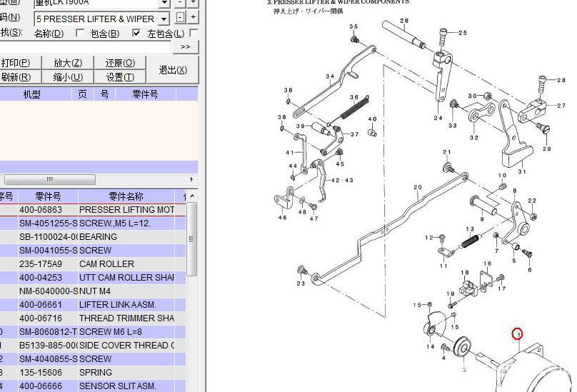The height and width of the screenshot is (392, 577).
Task: Click the minus stepper beside page dropdown
Action: pyautogui.click(x=180, y=17)
